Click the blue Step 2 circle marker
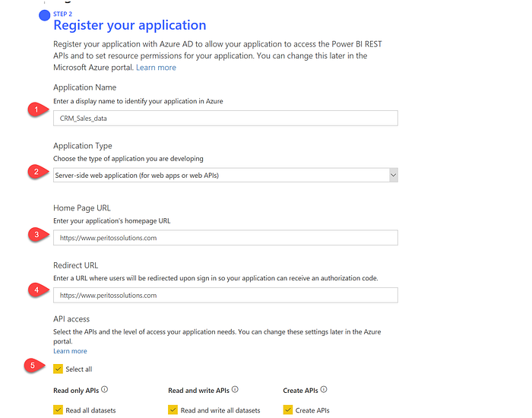 tap(44, 15)
